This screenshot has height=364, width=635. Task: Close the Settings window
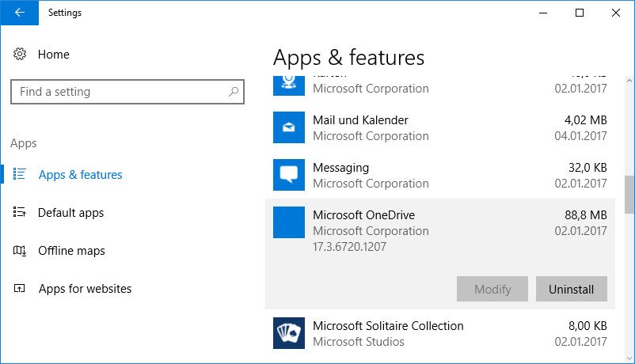click(616, 13)
